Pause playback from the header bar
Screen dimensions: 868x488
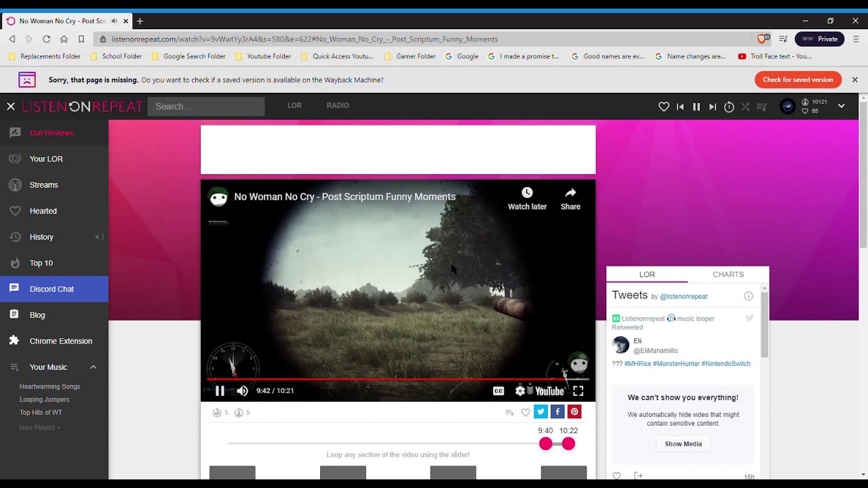[696, 106]
